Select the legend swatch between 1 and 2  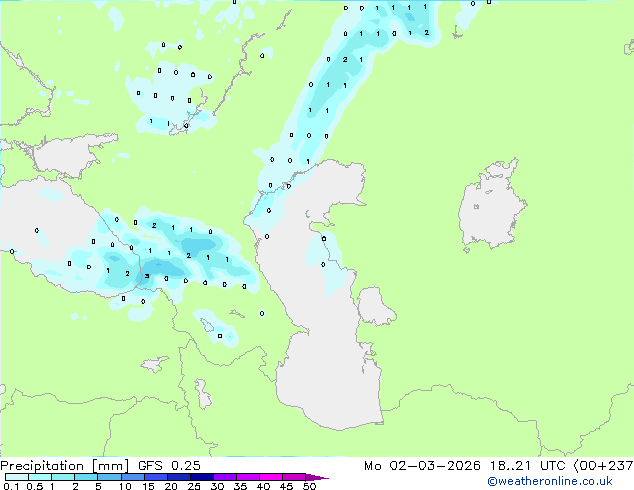63,477
